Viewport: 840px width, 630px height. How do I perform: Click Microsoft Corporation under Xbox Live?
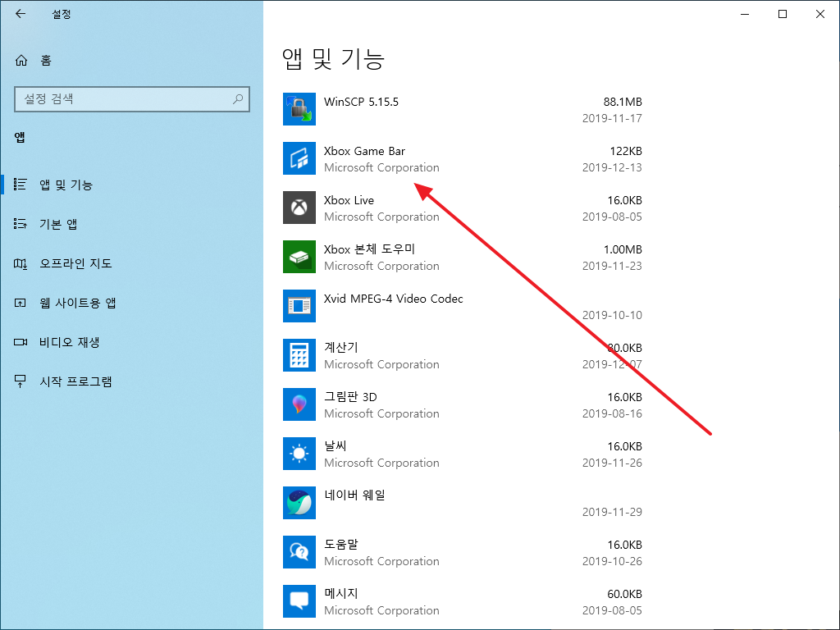[381, 217]
